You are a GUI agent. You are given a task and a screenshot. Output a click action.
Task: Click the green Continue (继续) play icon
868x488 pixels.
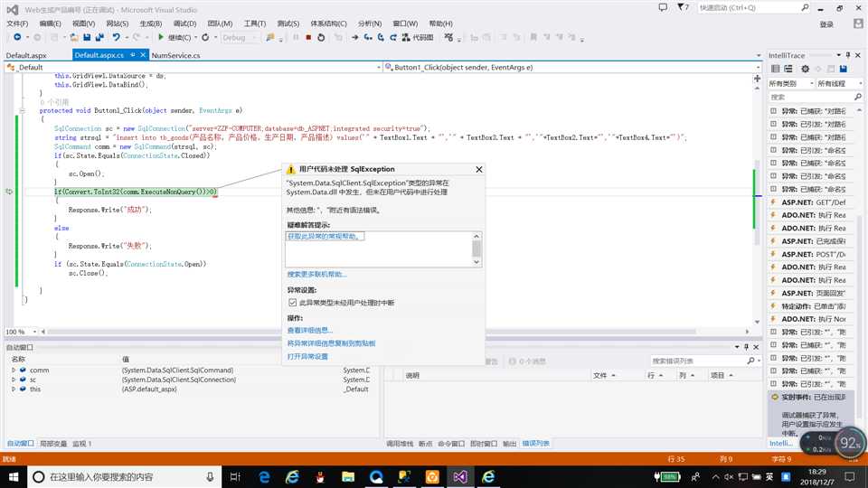(x=161, y=37)
